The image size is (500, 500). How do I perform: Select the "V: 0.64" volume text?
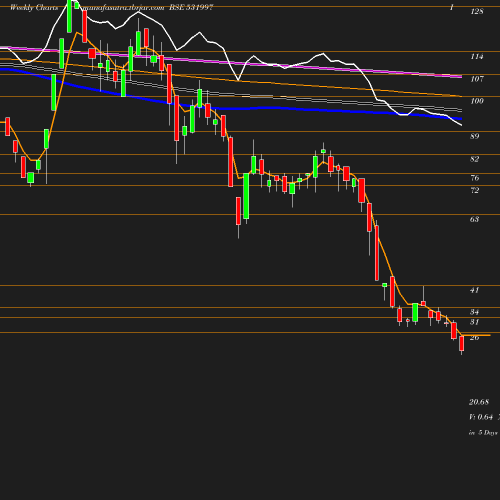click(x=481, y=417)
